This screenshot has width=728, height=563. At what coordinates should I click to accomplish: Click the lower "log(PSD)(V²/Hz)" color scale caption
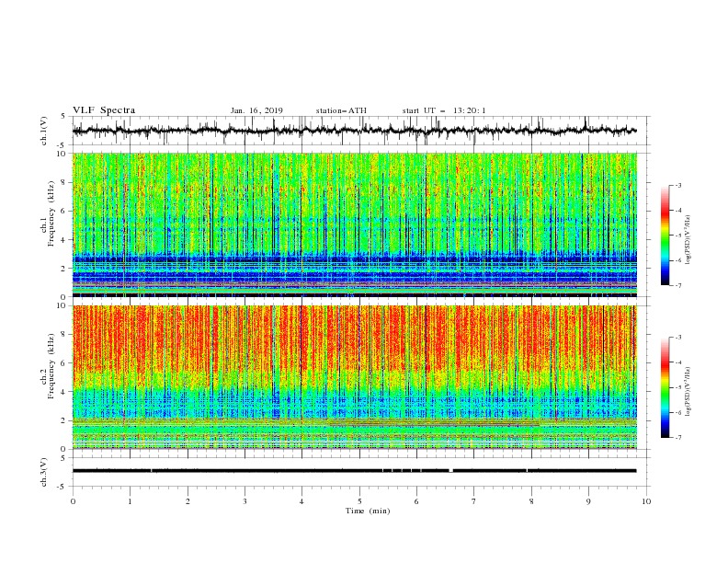688,392
